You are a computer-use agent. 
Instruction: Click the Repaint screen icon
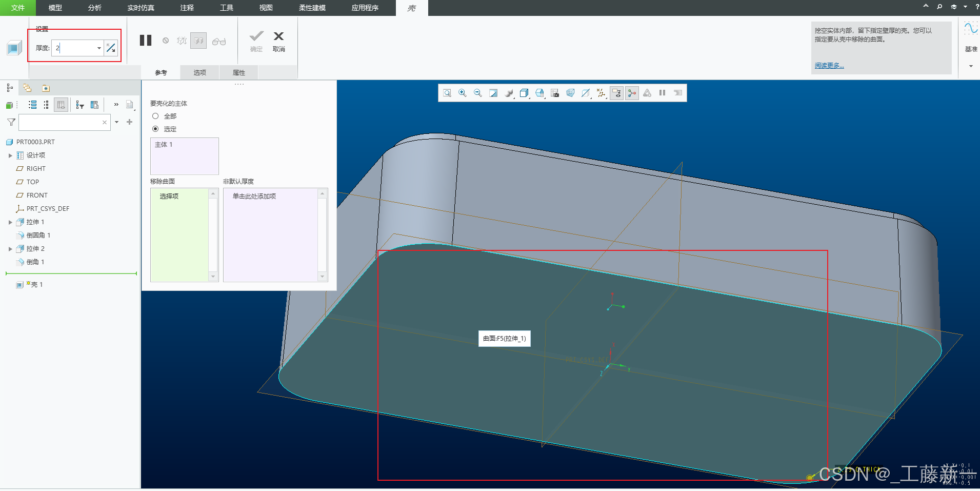(x=493, y=93)
